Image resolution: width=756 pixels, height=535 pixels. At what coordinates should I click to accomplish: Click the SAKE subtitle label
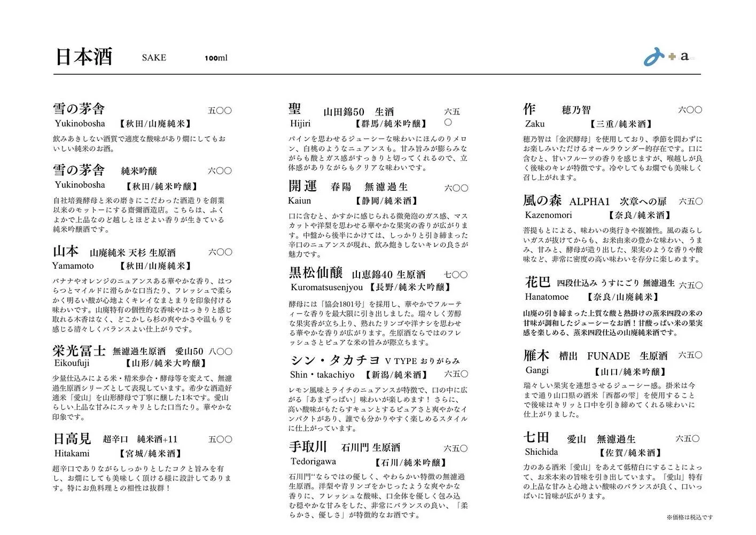click(153, 58)
